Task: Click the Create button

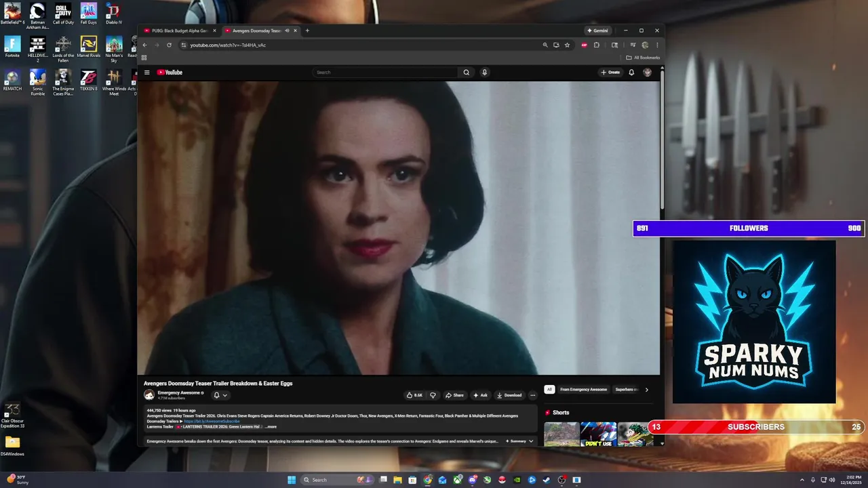Action: (x=610, y=73)
